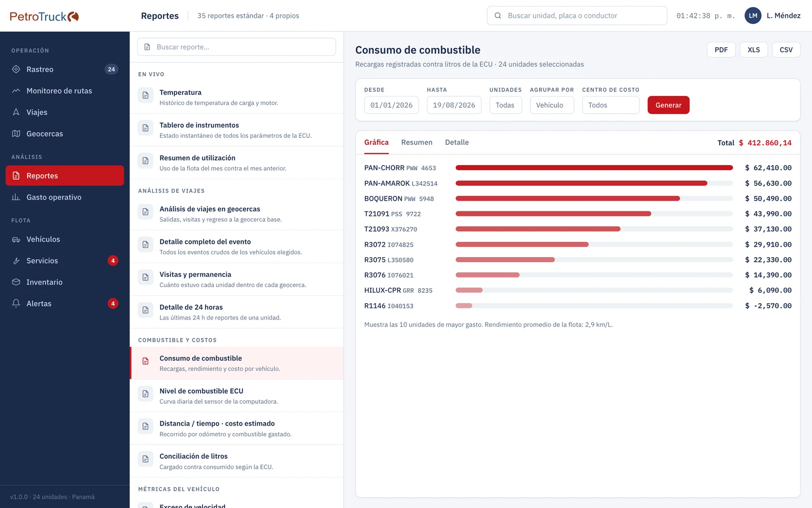Click Análisis de viajes en geocercas icon
The width and height of the screenshot is (812, 508).
point(146,212)
